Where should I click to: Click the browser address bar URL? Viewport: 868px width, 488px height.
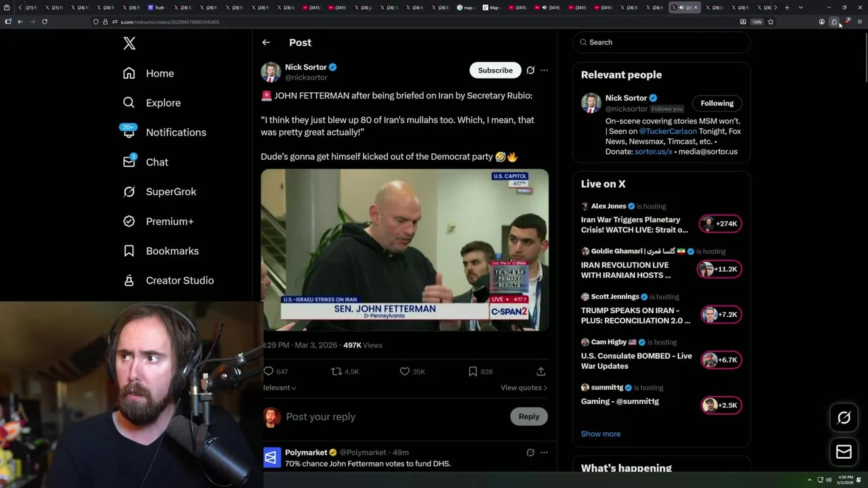[x=170, y=22]
